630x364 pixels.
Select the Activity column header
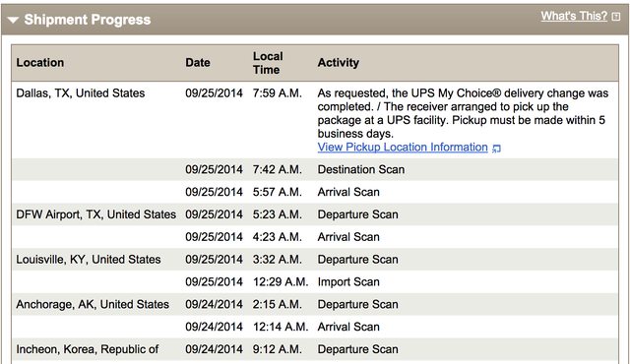point(339,63)
